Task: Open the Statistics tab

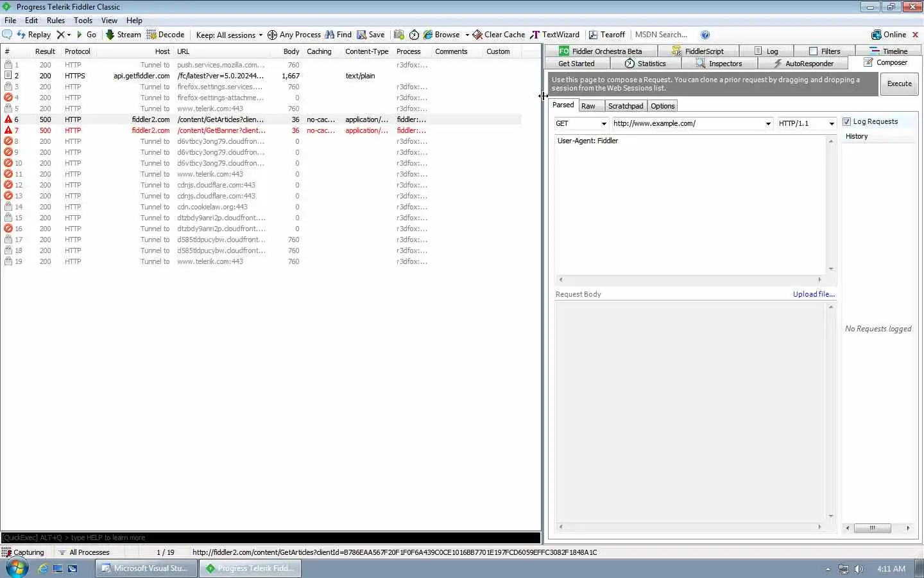Action: point(646,64)
